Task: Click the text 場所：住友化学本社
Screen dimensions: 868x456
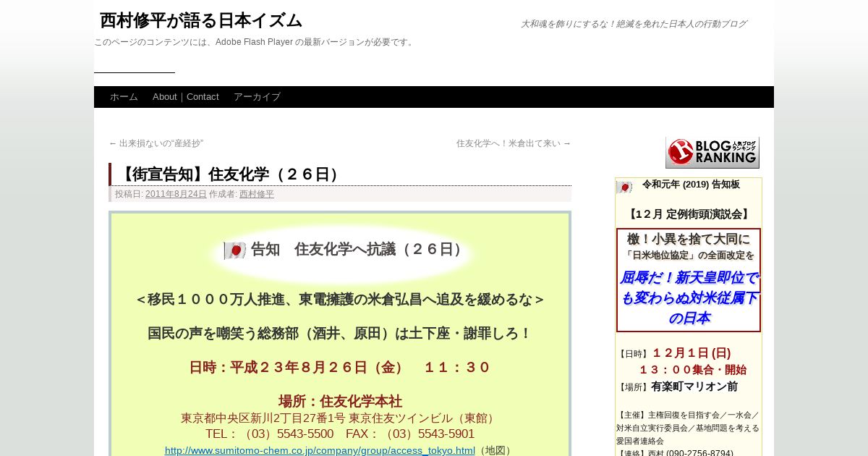Action: 340,401
